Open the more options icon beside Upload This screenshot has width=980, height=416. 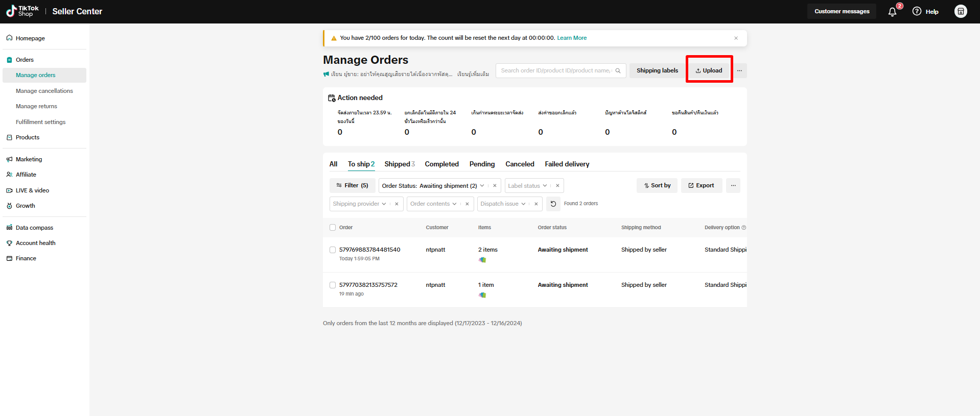point(739,71)
